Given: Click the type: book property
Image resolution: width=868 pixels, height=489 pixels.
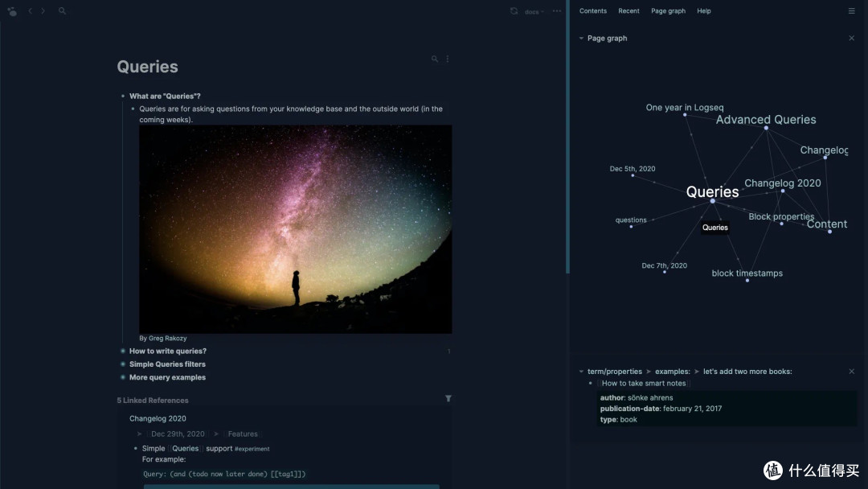Looking at the screenshot, I should pos(618,420).
